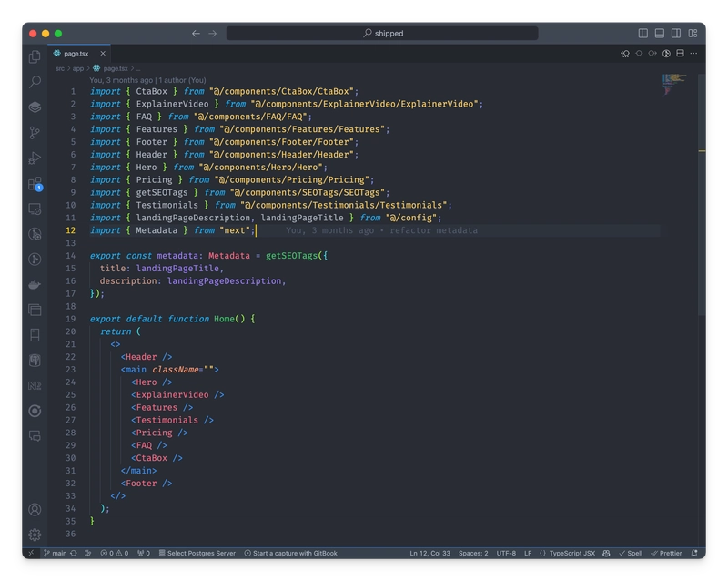Image resolution: width=728 pixels, height=581 pixels.
Task: Click the ellipsis breadcrumb symbol segment
Action: [138, 68]
